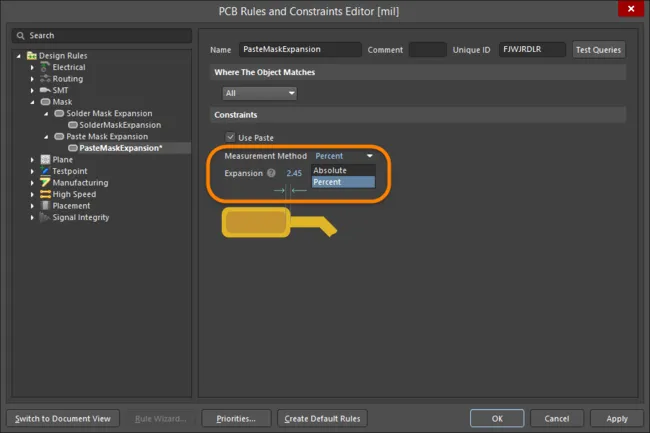The image size is (650, 433).
Task: Click the Signal Integrity category icon
Action: pyautogui.click(x=45, y=217)
